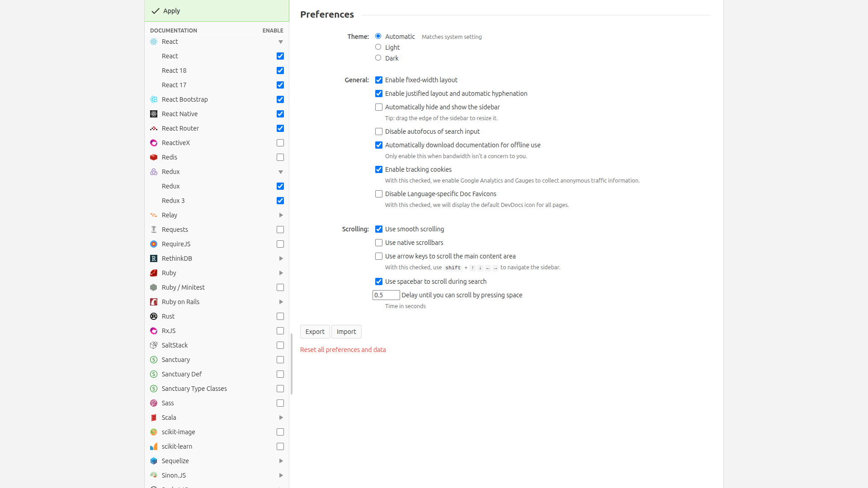Image resolution: width=868 pixels, height=488 pixels.
Task: Select the Dark theme option
Action: pyautogui.click(x=378, y=58)
